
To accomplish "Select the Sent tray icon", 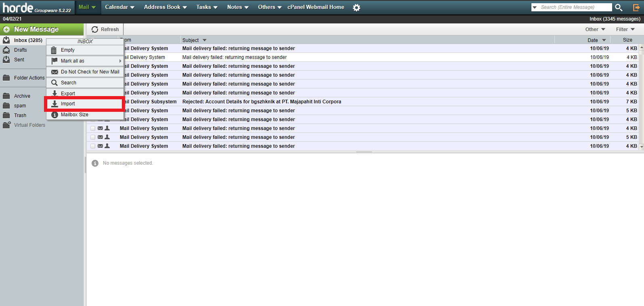I will click(x=6, y=59).
